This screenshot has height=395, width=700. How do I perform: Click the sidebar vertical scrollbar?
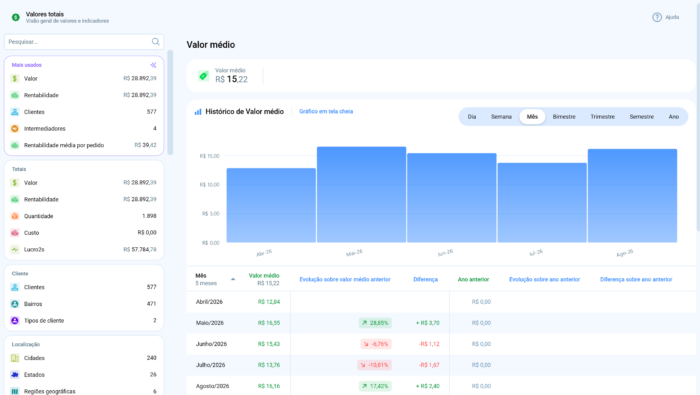tap(170, 103)
